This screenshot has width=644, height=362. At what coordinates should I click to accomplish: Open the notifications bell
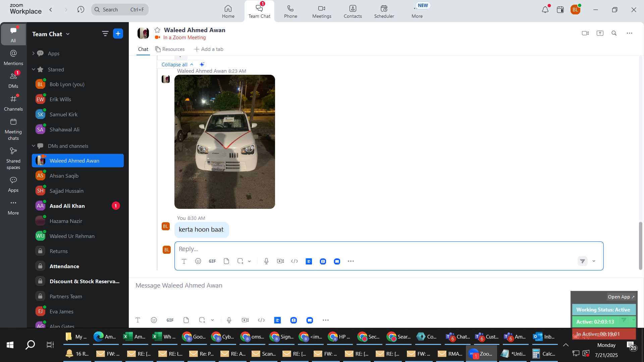tap(545, 9)
